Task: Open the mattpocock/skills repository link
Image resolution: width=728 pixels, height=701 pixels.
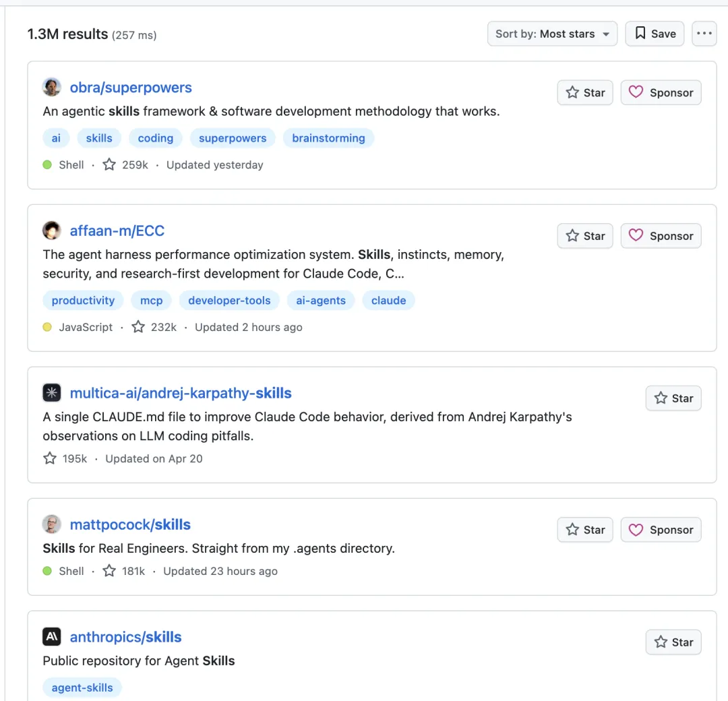Action: pos(130,524)
